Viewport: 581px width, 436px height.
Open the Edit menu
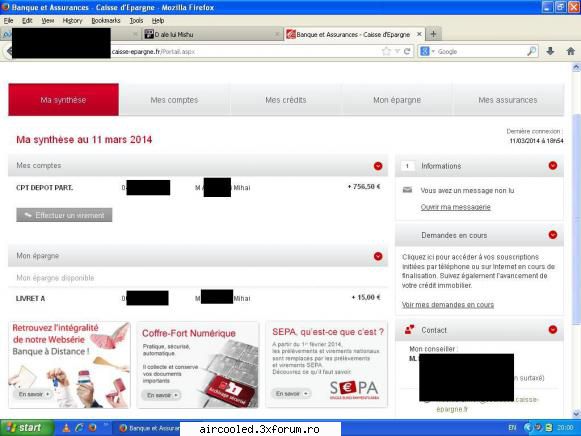(27, 21)
